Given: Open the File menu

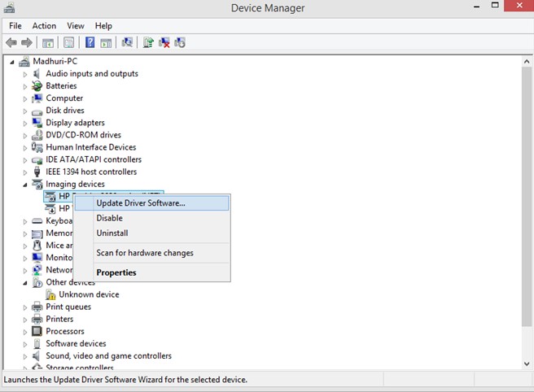Looking at the screenshot, I should coord(15,26).
